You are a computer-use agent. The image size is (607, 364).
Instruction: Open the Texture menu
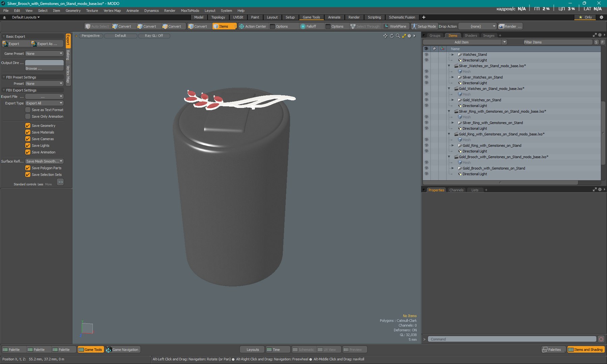click(92, 10)
